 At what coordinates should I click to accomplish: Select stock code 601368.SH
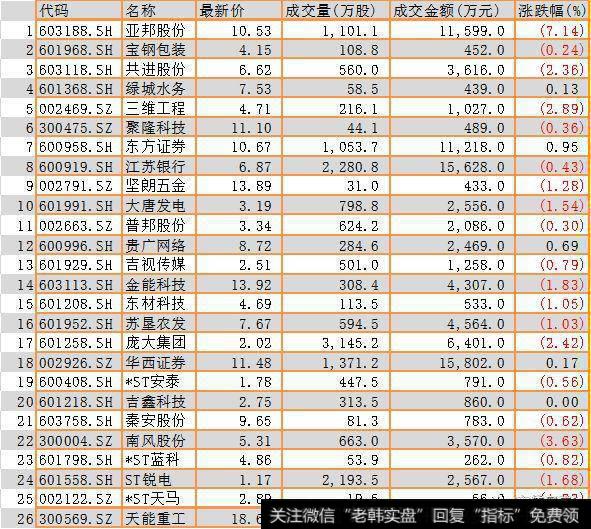pyautogui.click(x=76, y=89)
